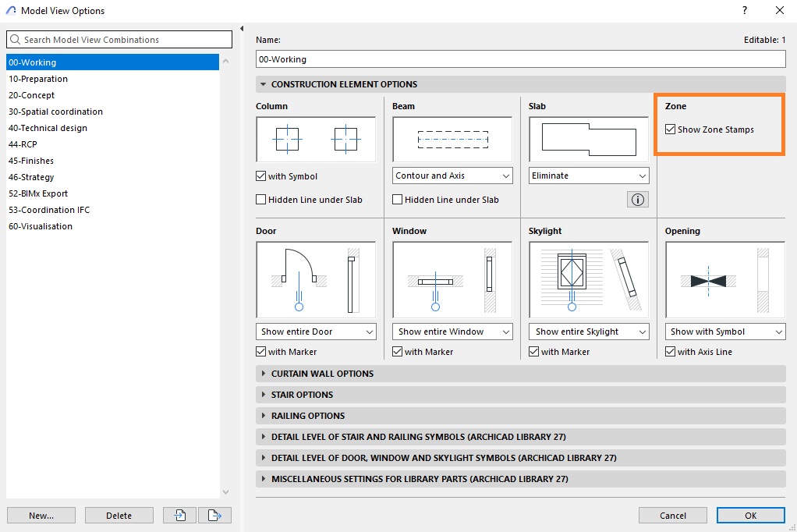
Task: Toggle Opening with Axis Line checkbox
Action: click(671, 352)
